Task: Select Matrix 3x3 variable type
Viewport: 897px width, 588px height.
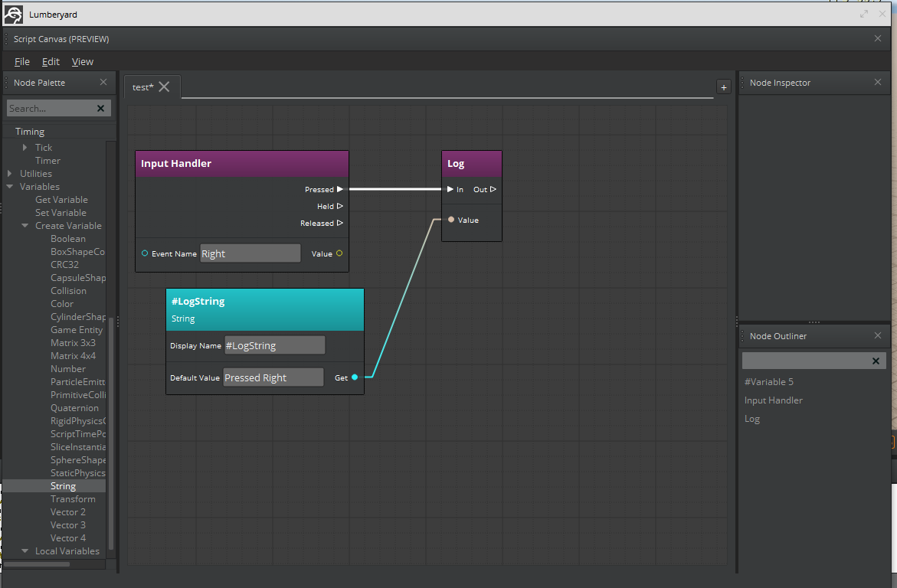Action: pyautogui.click(x=73, y=343)
